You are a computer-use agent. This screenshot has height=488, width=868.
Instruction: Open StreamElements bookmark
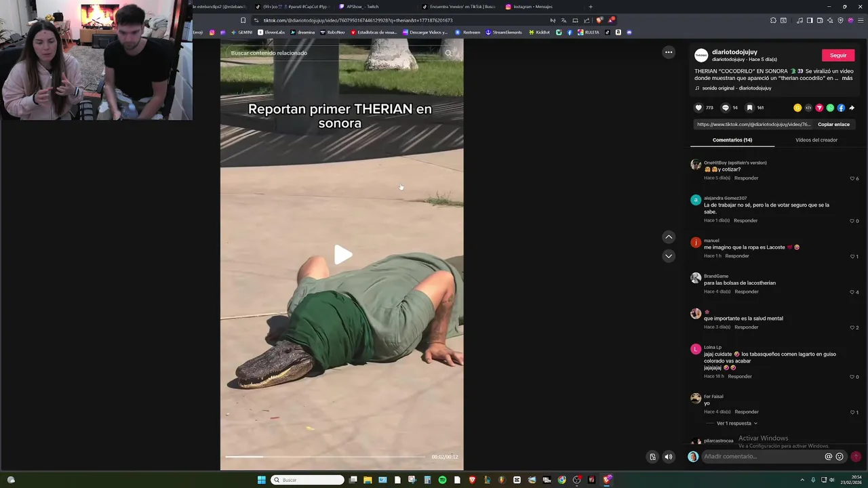[504, 33]
